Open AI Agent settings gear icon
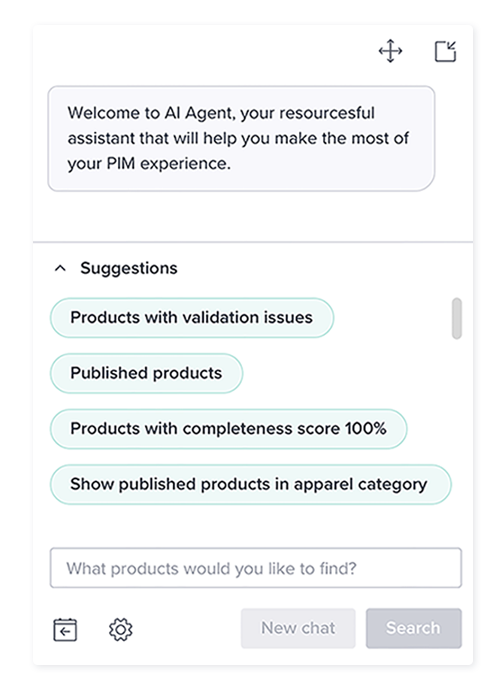 coord(121,629)
